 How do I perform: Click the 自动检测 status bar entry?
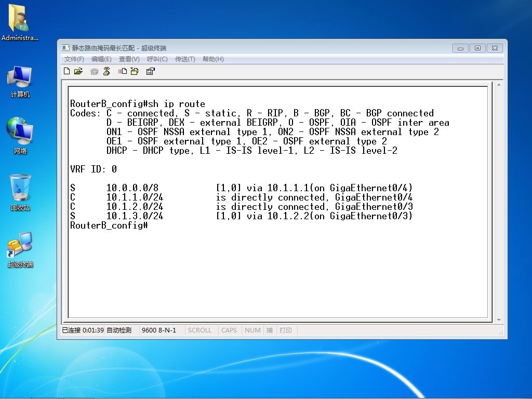tap(119, 330)
